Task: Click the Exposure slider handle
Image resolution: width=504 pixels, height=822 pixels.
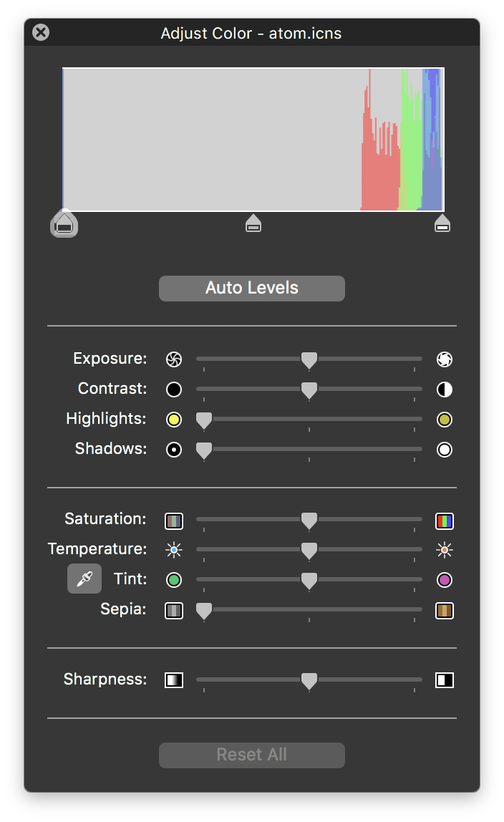Action: tap(309, 359)
